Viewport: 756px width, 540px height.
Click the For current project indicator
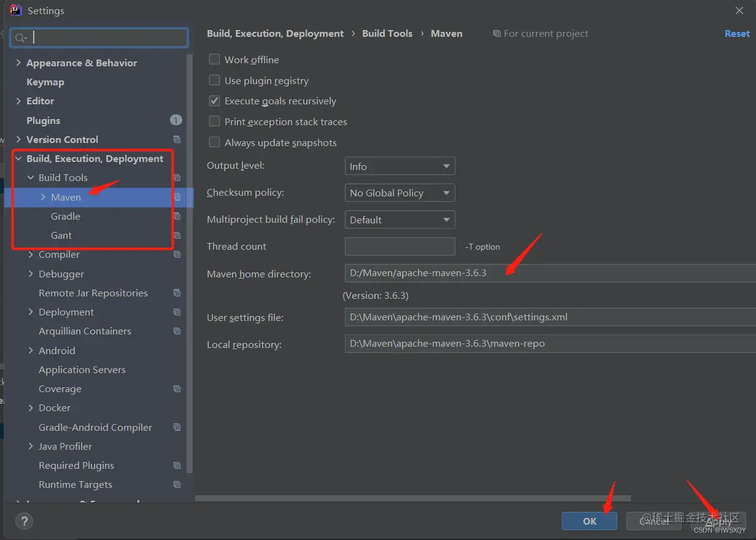[541, 34]
